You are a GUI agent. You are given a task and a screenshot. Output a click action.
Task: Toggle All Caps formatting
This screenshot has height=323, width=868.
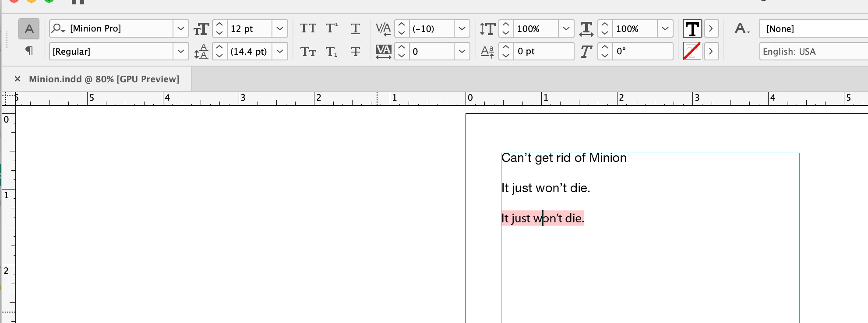point(308,28)
